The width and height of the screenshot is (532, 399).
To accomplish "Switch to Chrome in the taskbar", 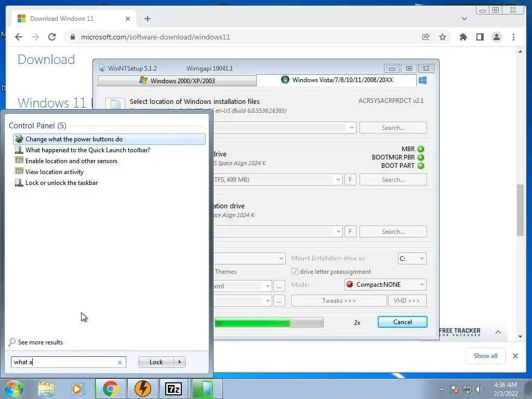I will click(110, 389).
